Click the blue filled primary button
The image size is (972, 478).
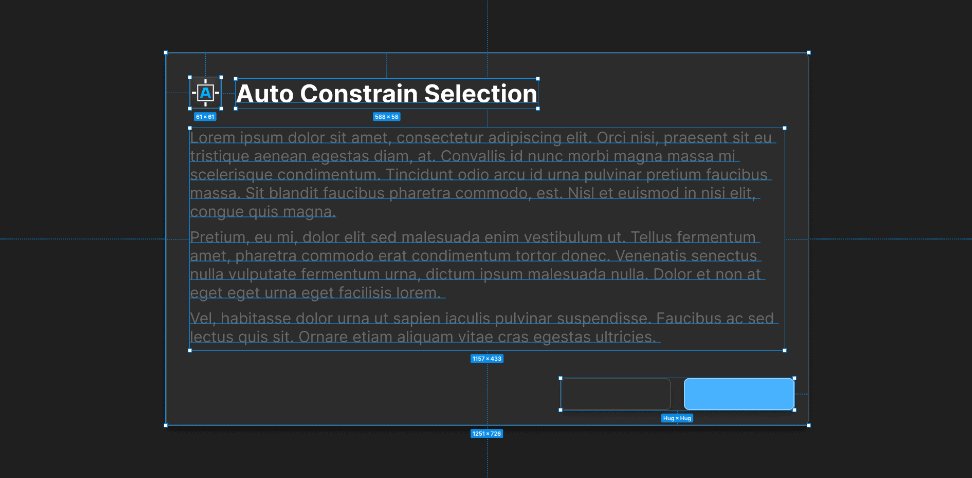tap(738, 394)
